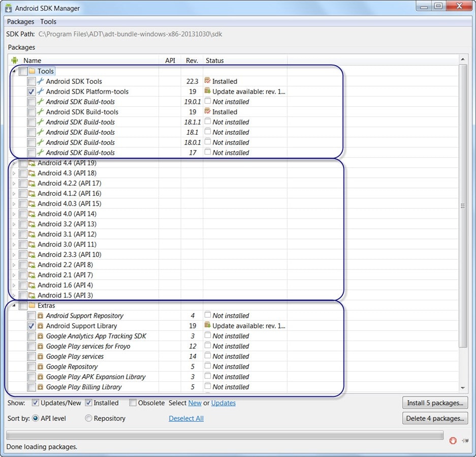The image size is (476, 457).
Task: Click the package icon for Google Play services for Froyo
Action: pyautogui.click(x=40, y=346)
